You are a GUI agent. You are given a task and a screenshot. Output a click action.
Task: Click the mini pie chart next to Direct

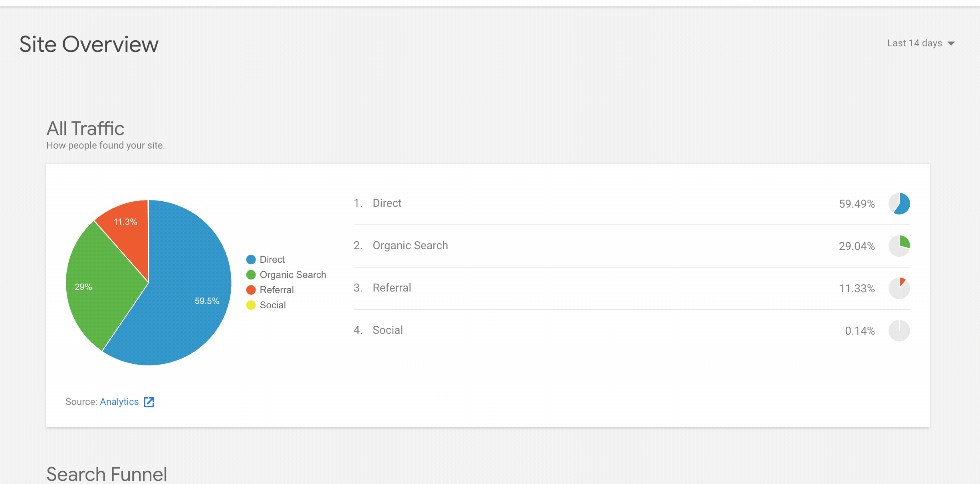[899, 204]
